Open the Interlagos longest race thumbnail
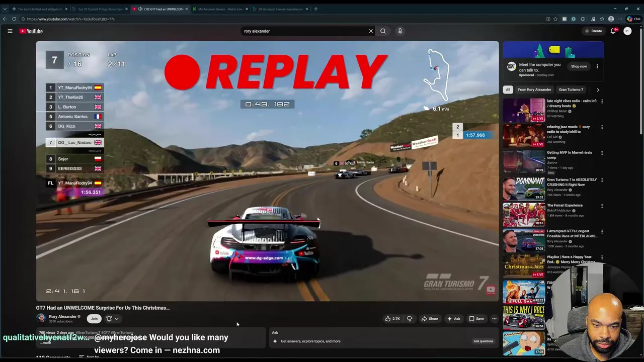The width and height of the screenshot is (644, 362). pos(524,240)
